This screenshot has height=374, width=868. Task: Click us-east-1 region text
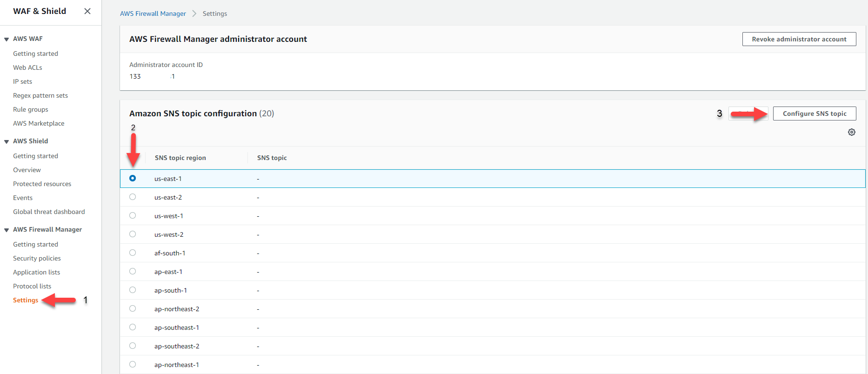pos(168,179)
